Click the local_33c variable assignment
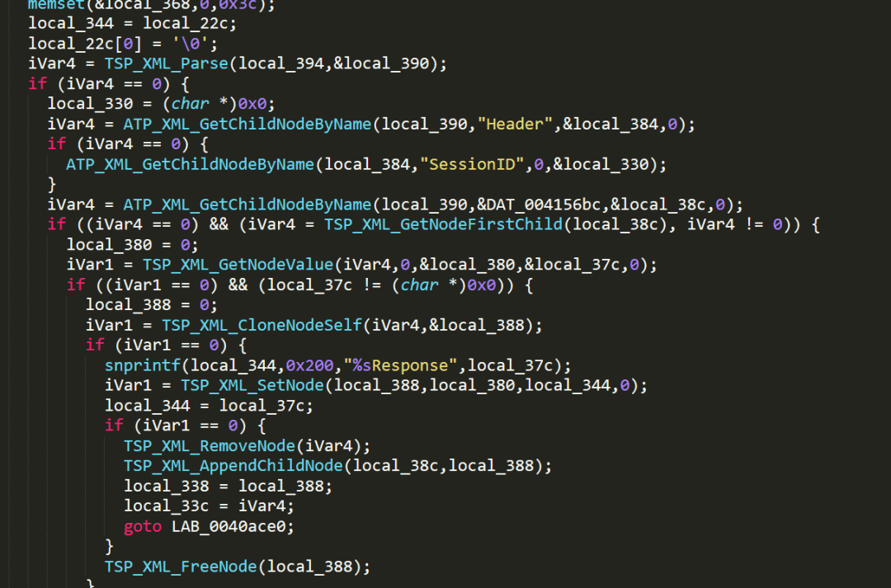 pyautogui.click(x=209, y=506)
